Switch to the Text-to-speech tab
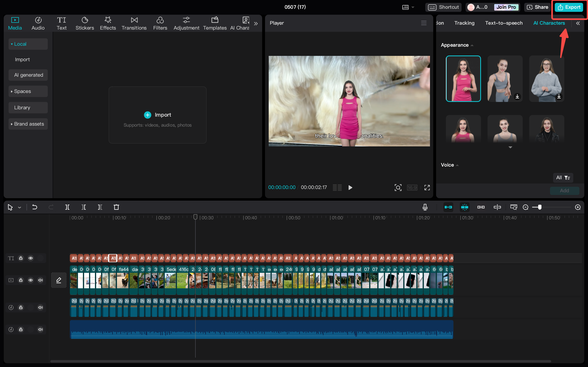This screenshot has height=367, width=588. 504,23
